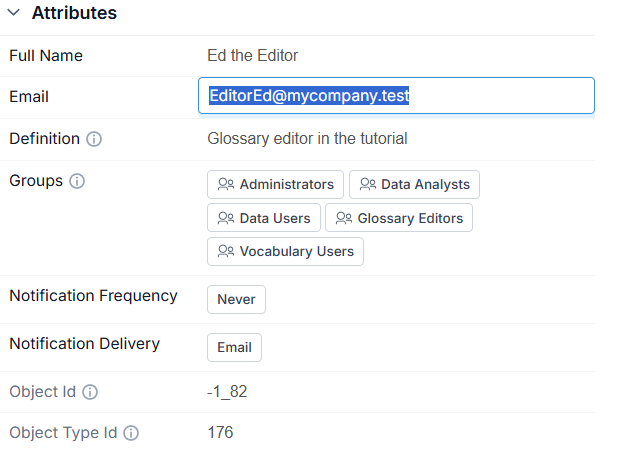
Task: Click the Glossary Editors group people icon
Action: pyautogui.click(x=344, y=218)
